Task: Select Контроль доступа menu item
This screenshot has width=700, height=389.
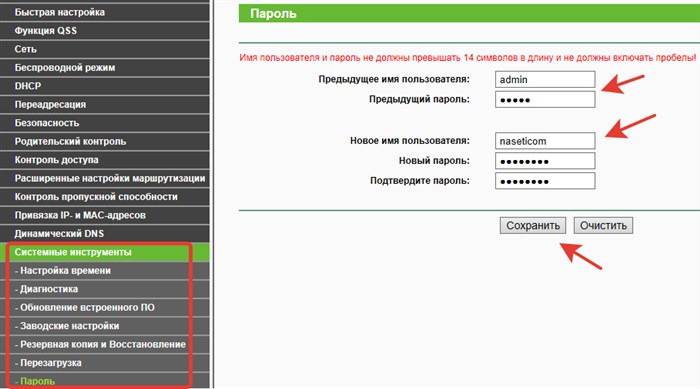Action: [x=104, y=160]
